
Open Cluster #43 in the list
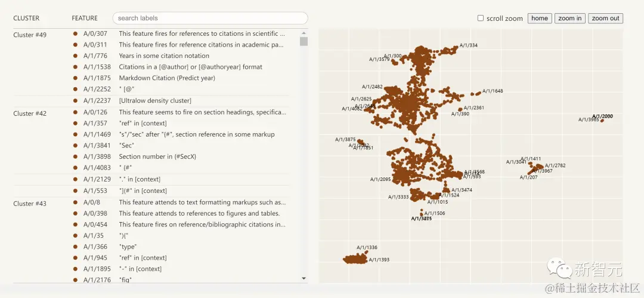tap(30, 204)
